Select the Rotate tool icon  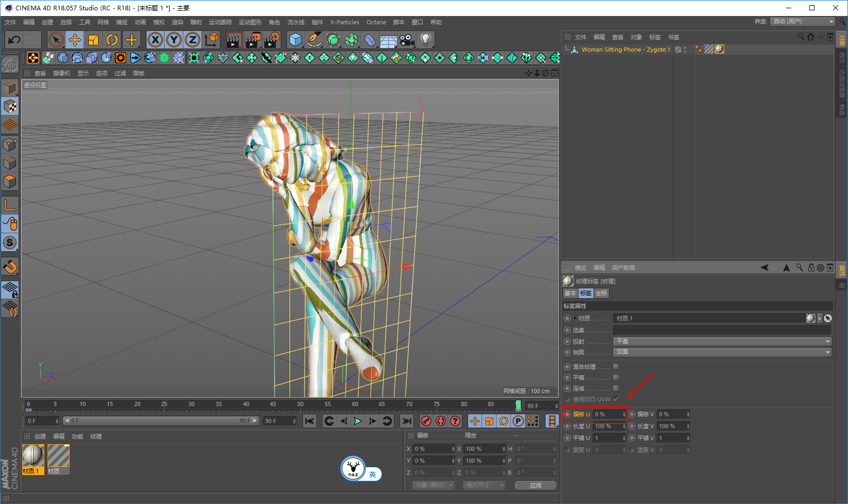click(112, 40)
